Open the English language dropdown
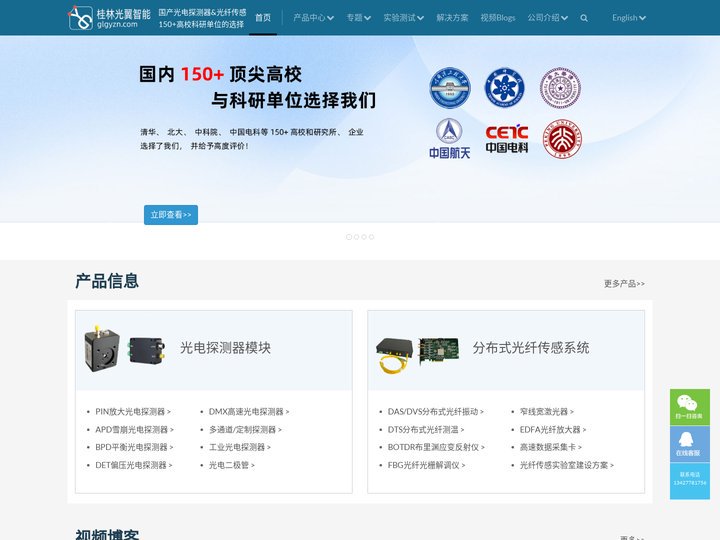 (629, 18)
